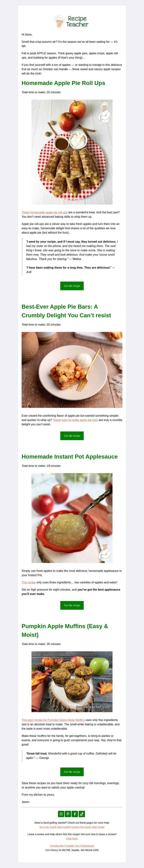Get the recipe for Apple Pie Roll Ups
Image resolution: width=144 pixels, height=868 pixels.
coord(72,286)
